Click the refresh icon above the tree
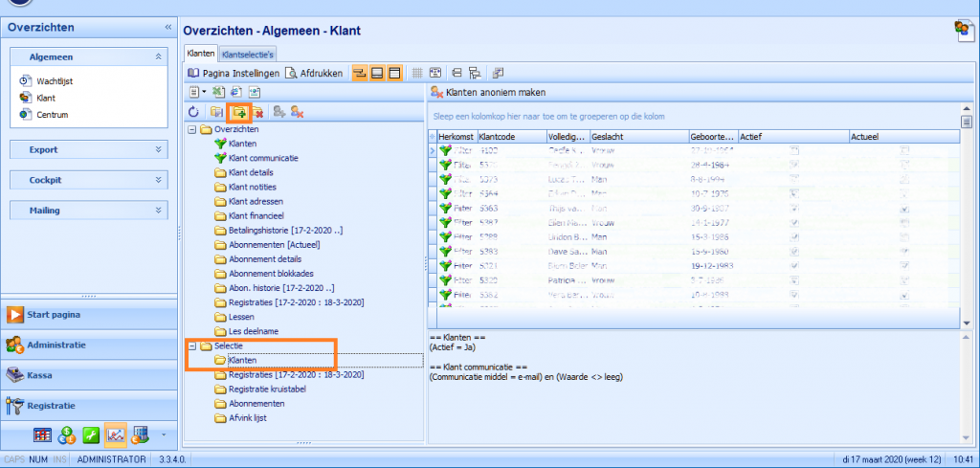980x468 pixels. point(194,112)
